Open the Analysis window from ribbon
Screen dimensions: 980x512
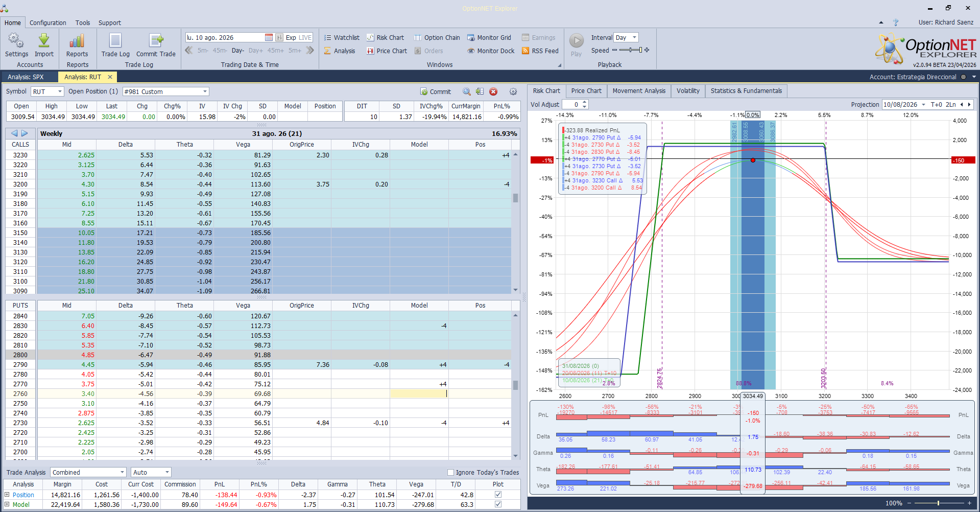(340, 51)
